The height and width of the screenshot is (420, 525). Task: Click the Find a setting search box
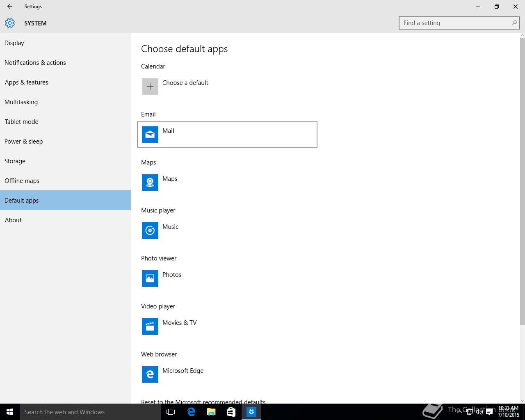tap(459, 23)
